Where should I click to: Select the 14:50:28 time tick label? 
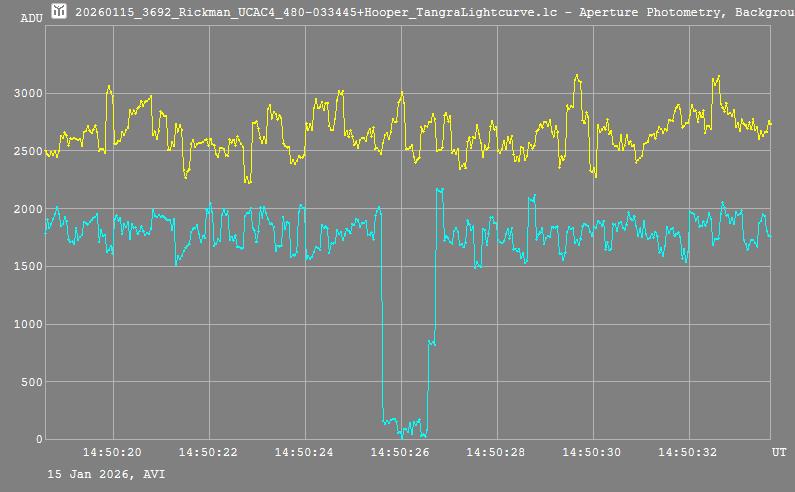click(496, 453)
